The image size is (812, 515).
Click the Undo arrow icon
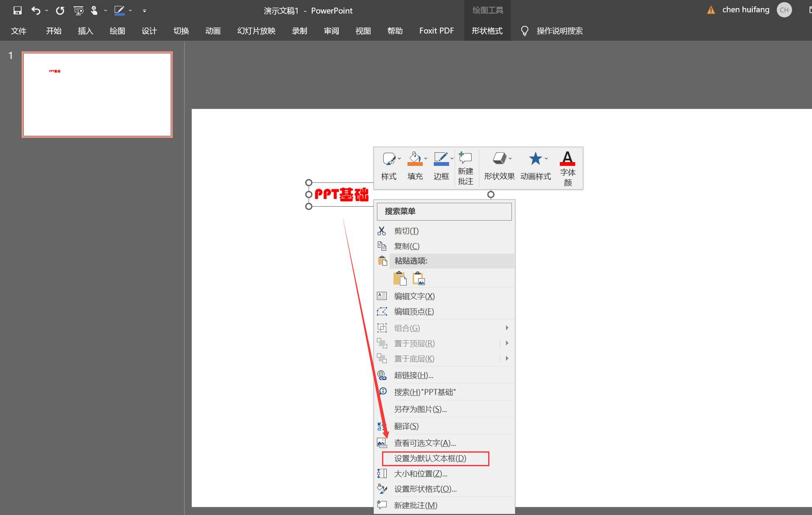click(x=36, y=11)
